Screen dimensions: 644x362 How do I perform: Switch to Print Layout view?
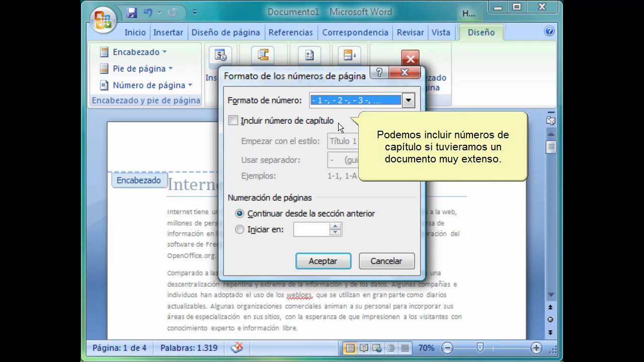click(350, 347)
